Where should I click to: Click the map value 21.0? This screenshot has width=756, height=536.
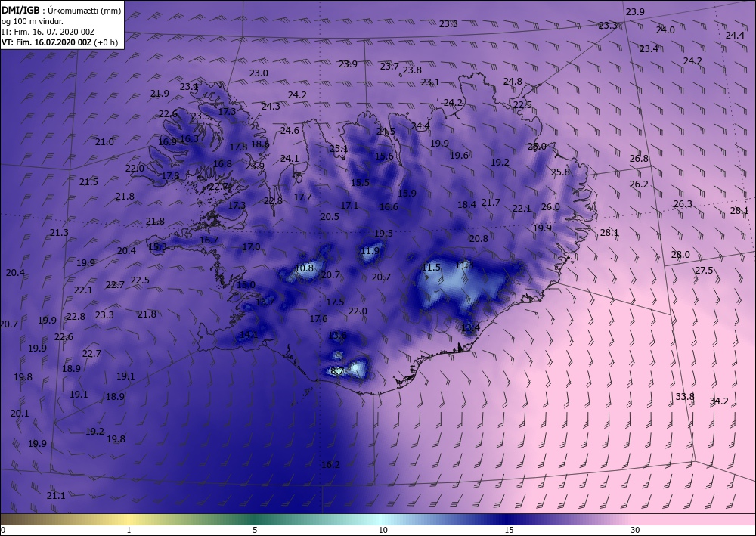[x=104, y=141]
